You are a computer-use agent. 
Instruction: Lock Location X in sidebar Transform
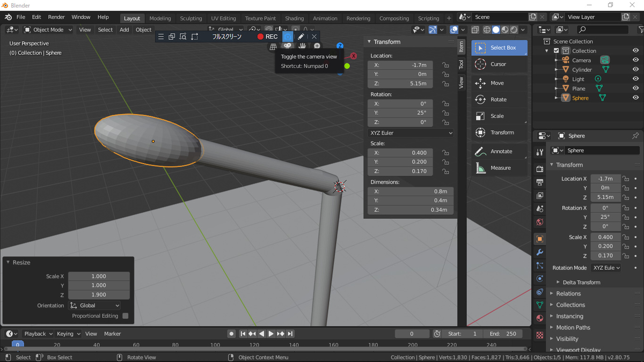pyautogui.click(x=445, y=65)
